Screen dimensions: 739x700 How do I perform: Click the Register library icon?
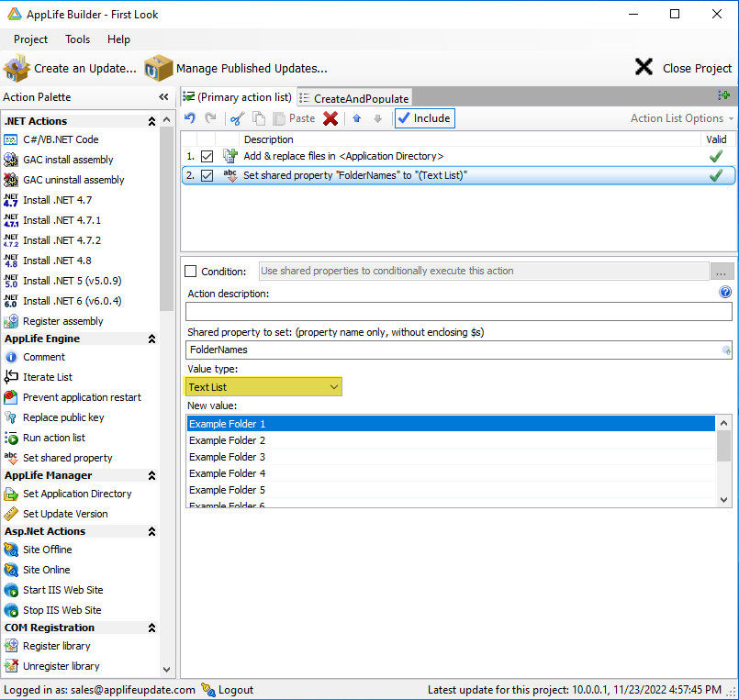(x=11, y=646)
